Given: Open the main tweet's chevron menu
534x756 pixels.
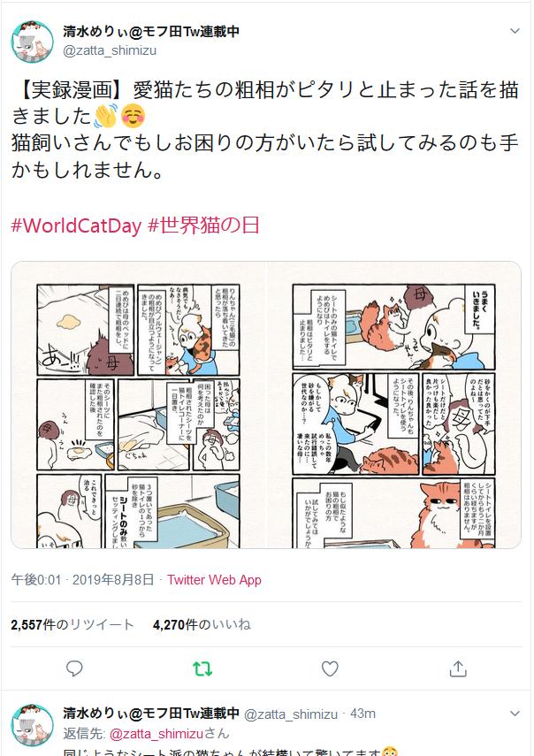Looking at the screenshot, I should coord(515,31).
